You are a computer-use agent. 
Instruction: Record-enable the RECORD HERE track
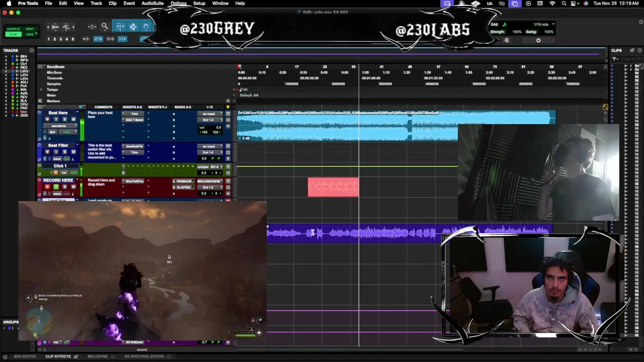[x=47, y=187]
